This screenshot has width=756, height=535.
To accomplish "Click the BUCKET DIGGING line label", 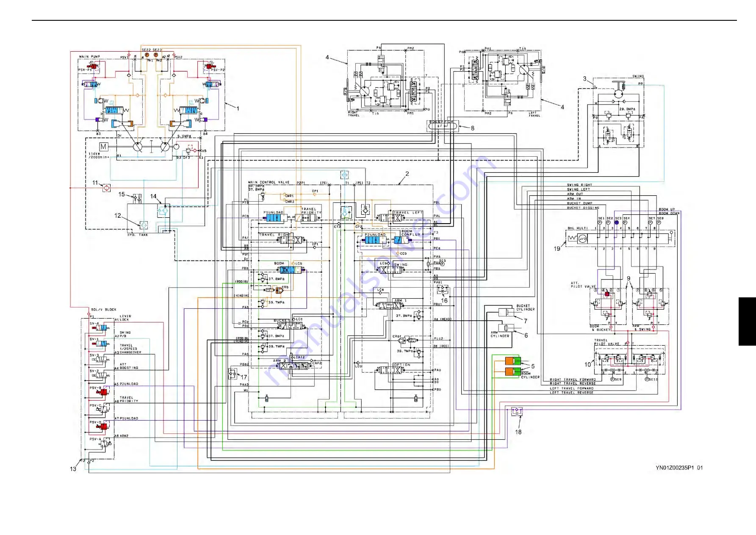I will [583, 208].
